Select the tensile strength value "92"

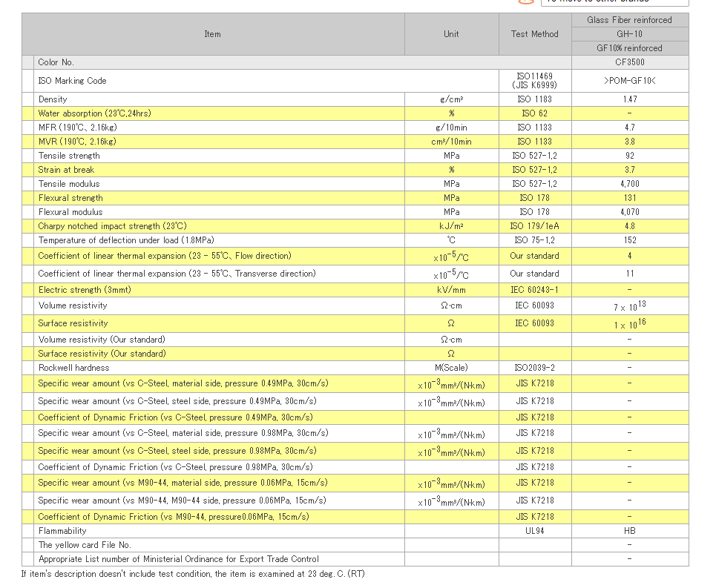(630, 156)
